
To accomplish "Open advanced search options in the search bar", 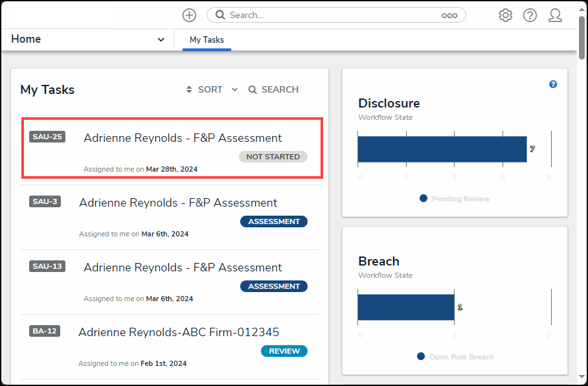I will pos(450,15).
